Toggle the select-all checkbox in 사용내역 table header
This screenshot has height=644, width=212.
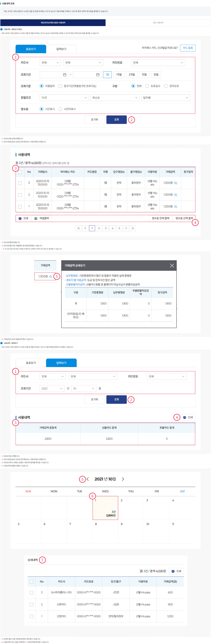coord(20,172)
